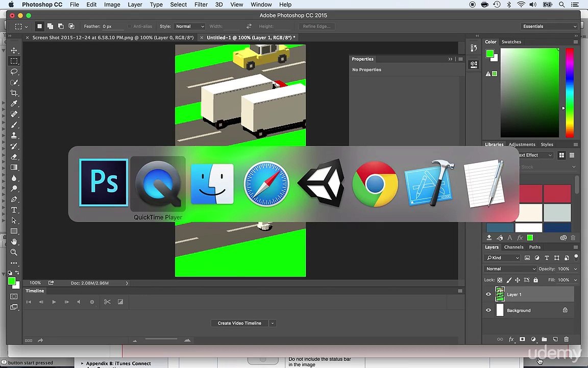
Task: Open the Essentials workspace dropdown
Action: pos(549,26)
